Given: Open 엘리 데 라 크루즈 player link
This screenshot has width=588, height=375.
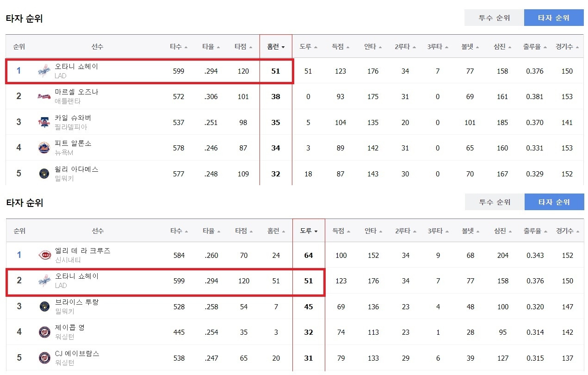Looking at the screenshot, I should click(82, 251).
